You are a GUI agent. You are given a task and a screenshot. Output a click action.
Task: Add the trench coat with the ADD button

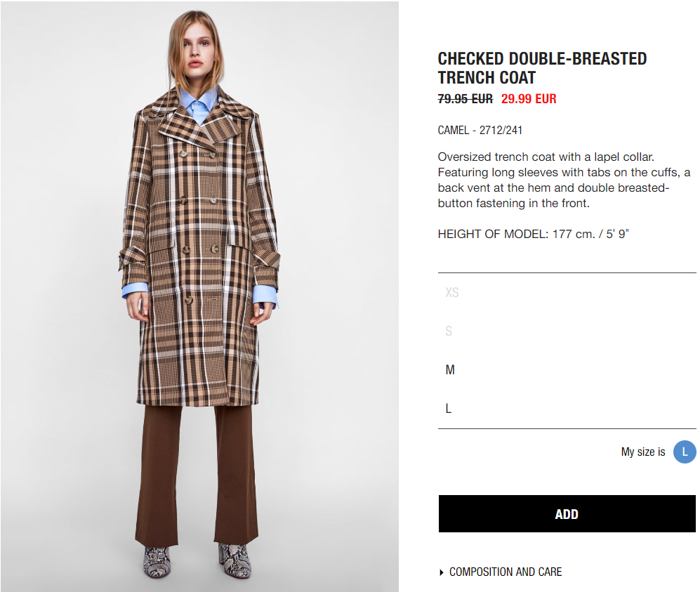[567, 514]
